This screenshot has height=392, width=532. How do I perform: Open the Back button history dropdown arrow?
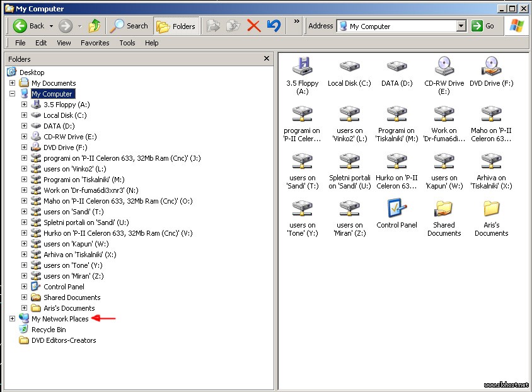51,26
